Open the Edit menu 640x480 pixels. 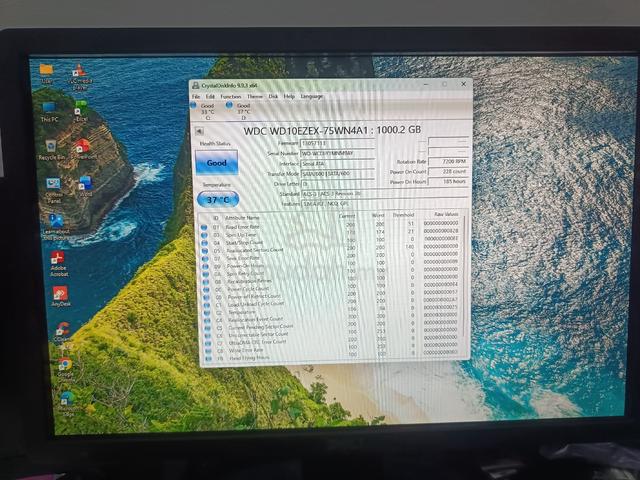tap(210, 96)
